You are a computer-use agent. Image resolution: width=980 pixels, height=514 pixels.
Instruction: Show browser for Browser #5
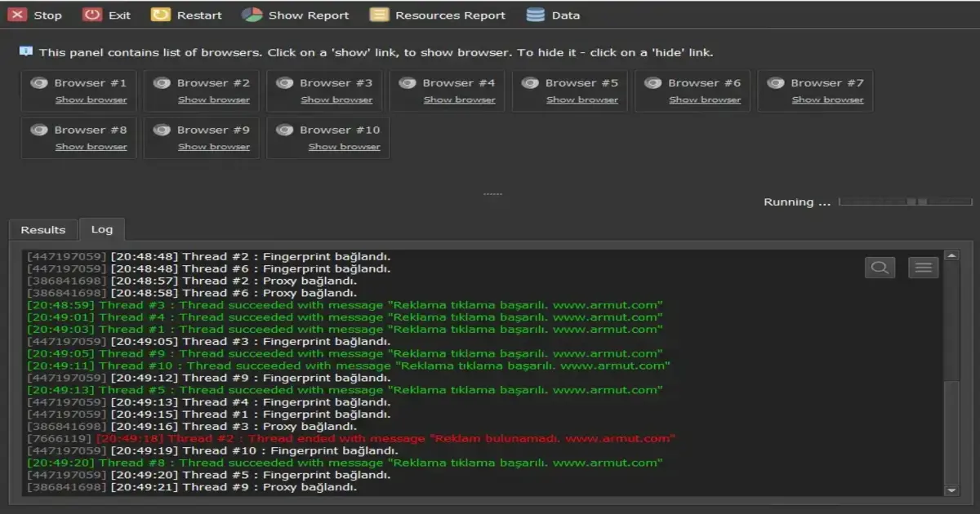(582, 100)
